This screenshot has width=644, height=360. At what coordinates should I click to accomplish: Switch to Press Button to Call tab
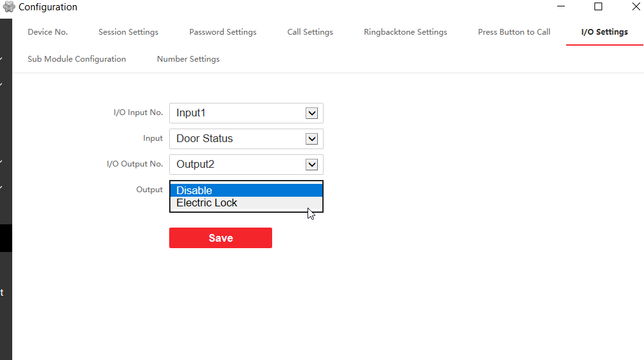pos(514,32)
